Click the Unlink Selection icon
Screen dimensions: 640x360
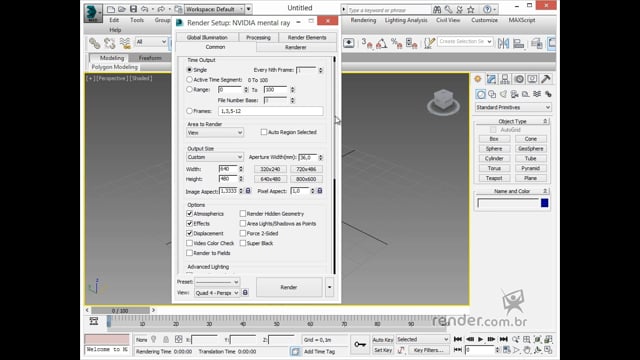[109, 43]
